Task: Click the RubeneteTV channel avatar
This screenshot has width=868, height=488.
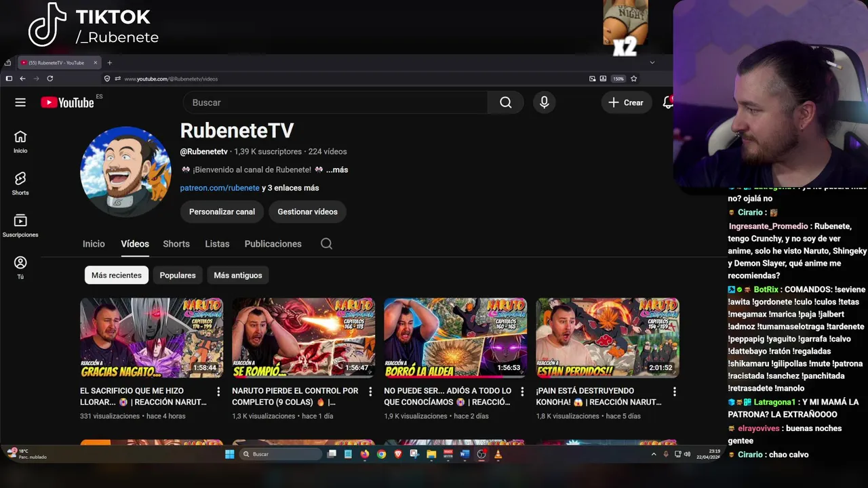Action: [125, 171]
